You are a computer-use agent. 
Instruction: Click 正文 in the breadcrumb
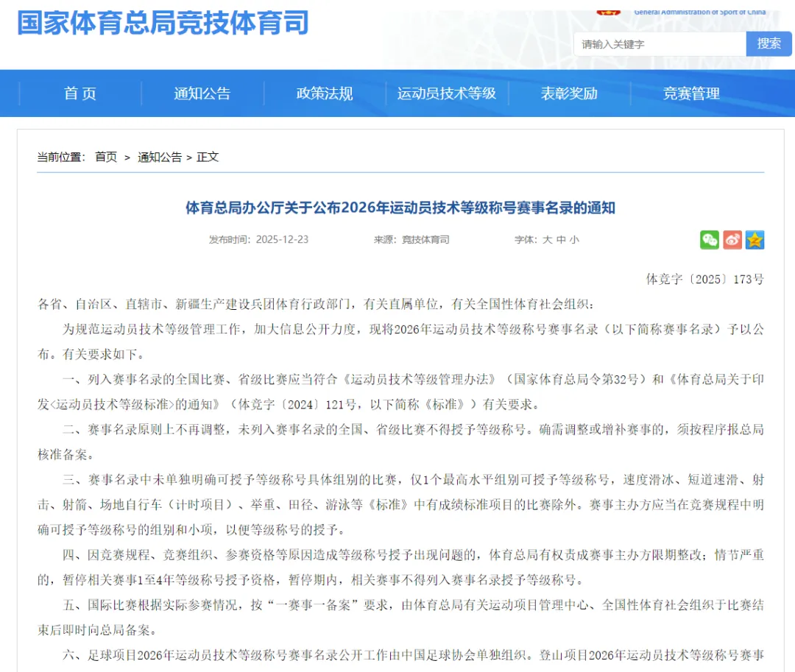(208, 157)
